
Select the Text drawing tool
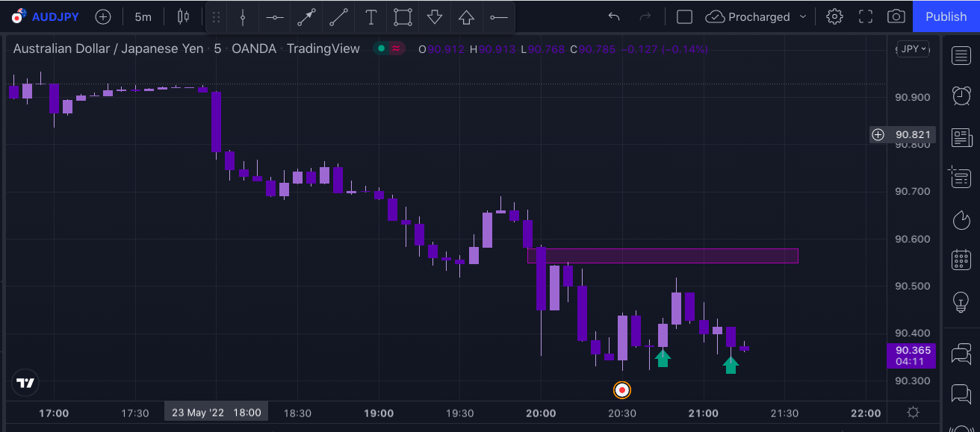370,16
